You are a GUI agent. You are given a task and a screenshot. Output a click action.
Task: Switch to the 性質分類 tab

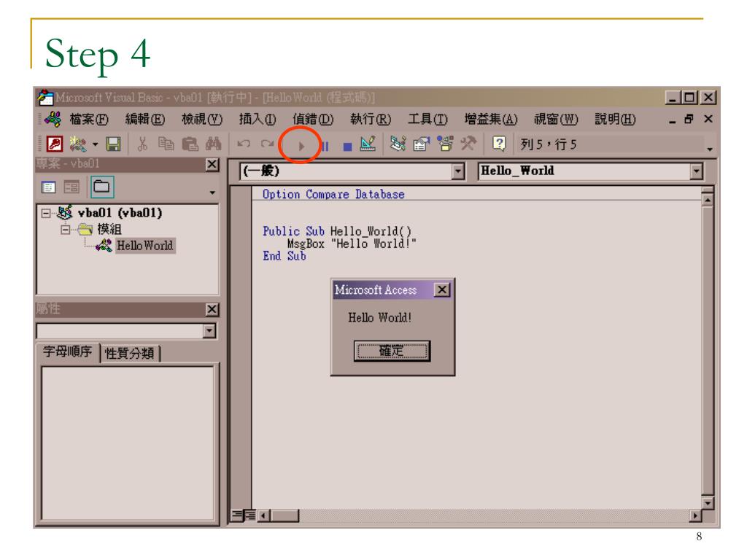[130, 354]
